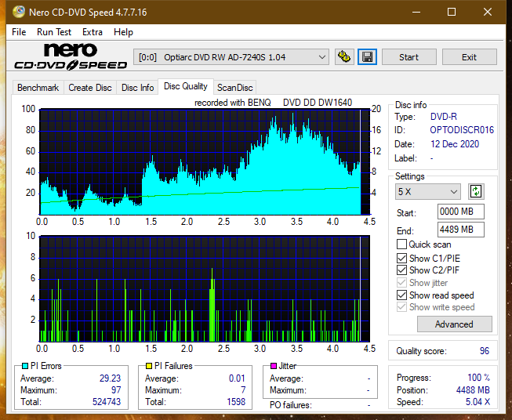Click PI Failures total 1598

point(236,402)
